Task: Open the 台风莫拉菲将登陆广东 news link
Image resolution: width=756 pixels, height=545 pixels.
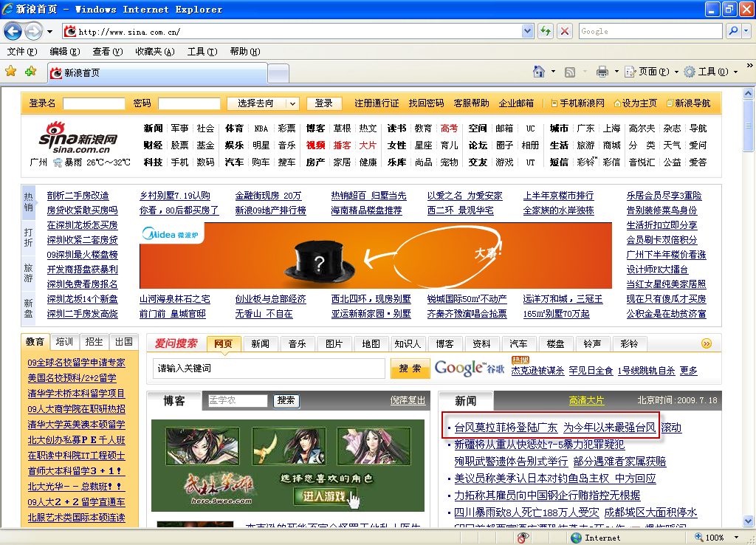Action: (506, 427)
